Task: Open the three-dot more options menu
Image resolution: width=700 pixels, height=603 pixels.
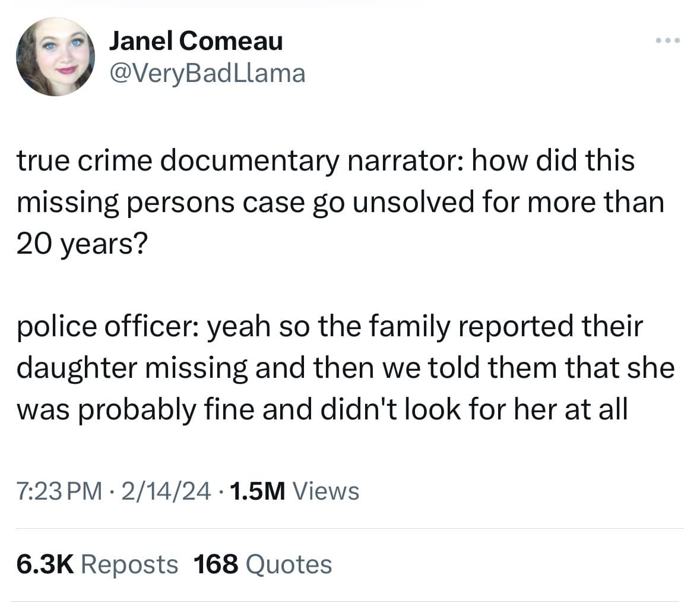Action: (x=667, y=41)
